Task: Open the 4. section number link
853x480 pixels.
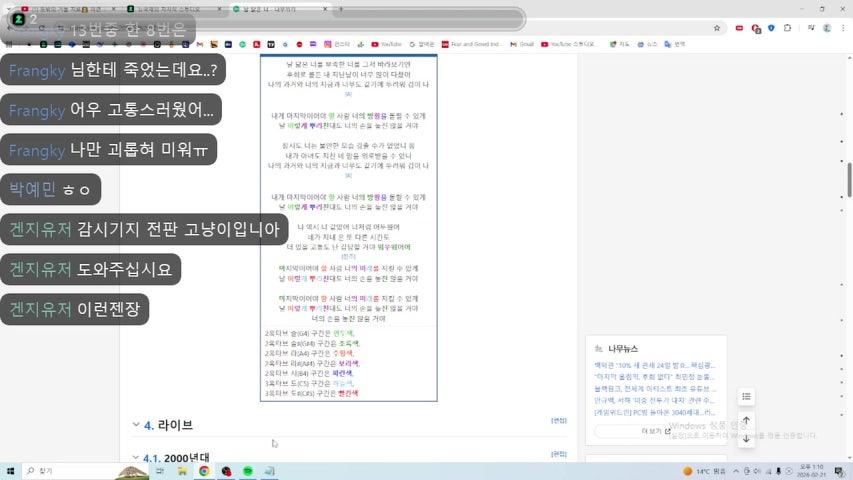Action: tap(149, 425)
